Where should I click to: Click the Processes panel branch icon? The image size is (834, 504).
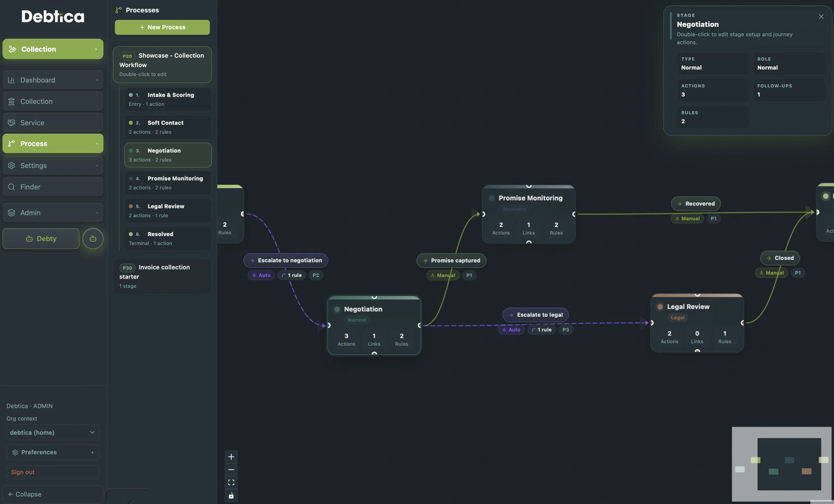119,10
